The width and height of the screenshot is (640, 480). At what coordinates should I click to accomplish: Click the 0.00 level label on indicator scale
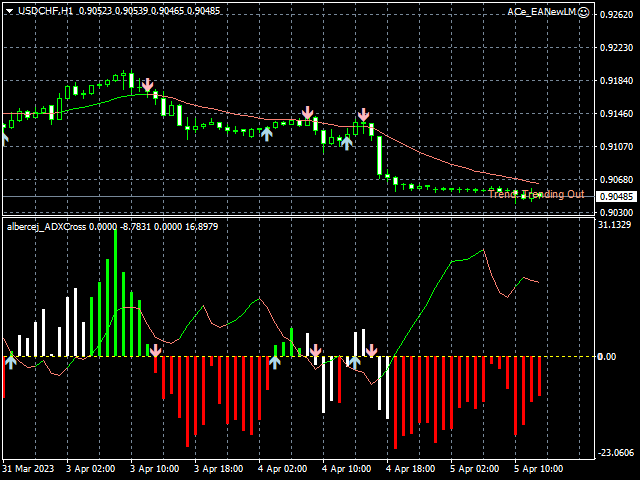coord(606,357)
